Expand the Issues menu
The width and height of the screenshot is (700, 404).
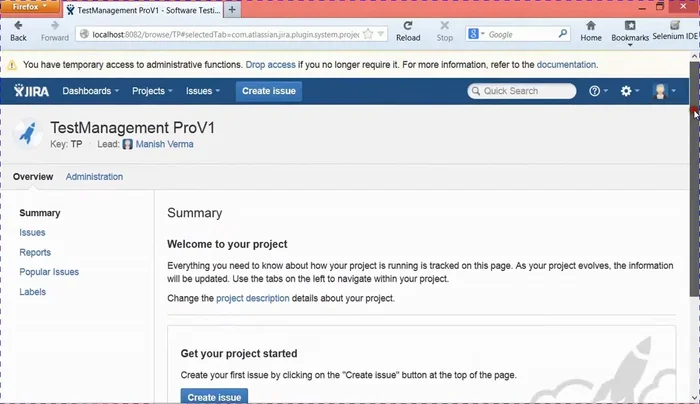[203, 91]
